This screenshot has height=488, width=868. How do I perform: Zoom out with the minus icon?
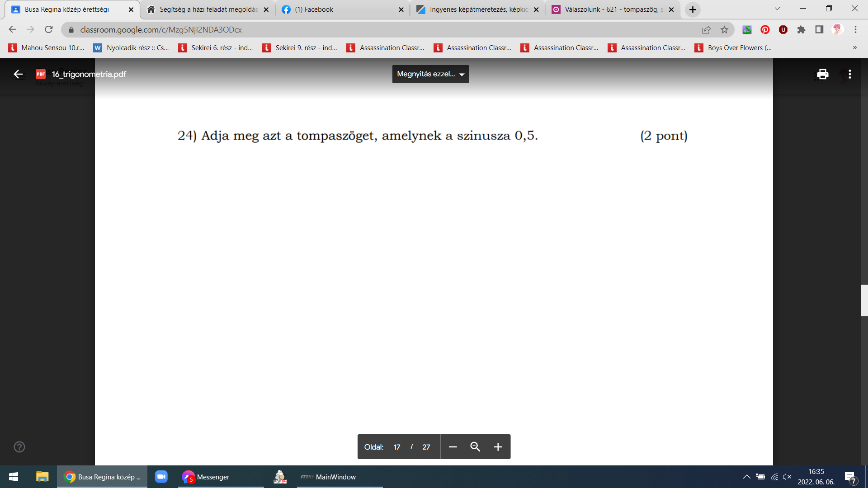(x=453, y=447)
